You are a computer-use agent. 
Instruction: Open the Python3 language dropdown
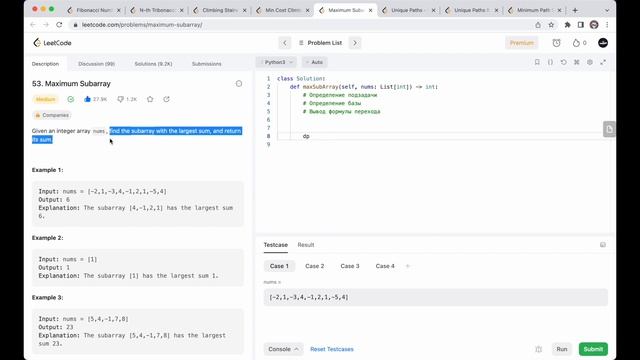pyautogui.click(x=276, y=62)
